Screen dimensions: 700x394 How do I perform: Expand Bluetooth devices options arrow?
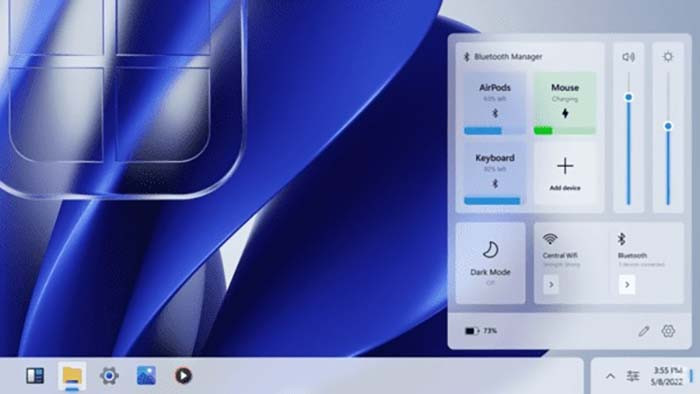point(627,284)
